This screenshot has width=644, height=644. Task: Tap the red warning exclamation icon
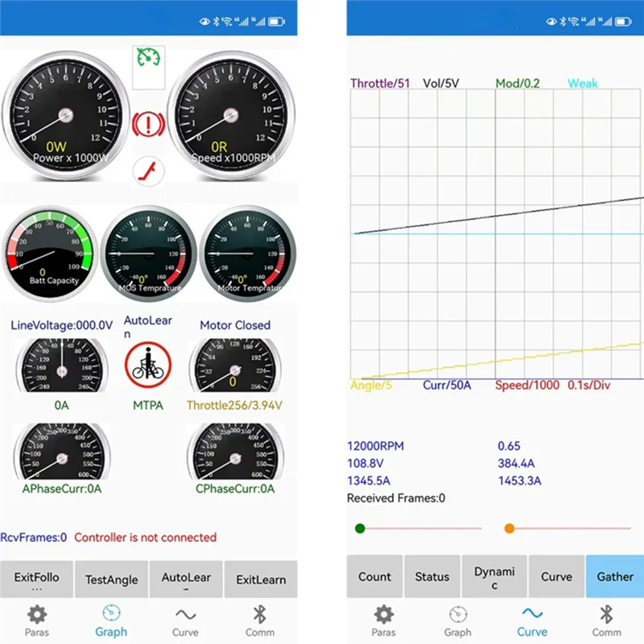(148, 122)
